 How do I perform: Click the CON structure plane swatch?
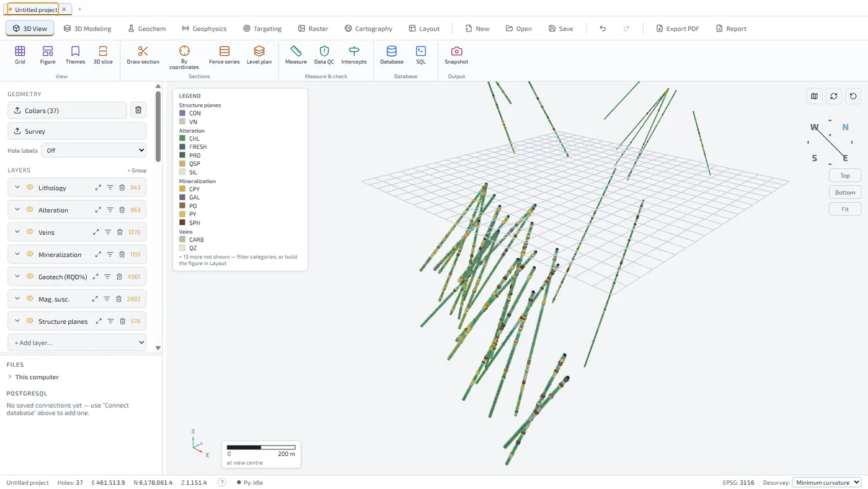click(182, 114)
